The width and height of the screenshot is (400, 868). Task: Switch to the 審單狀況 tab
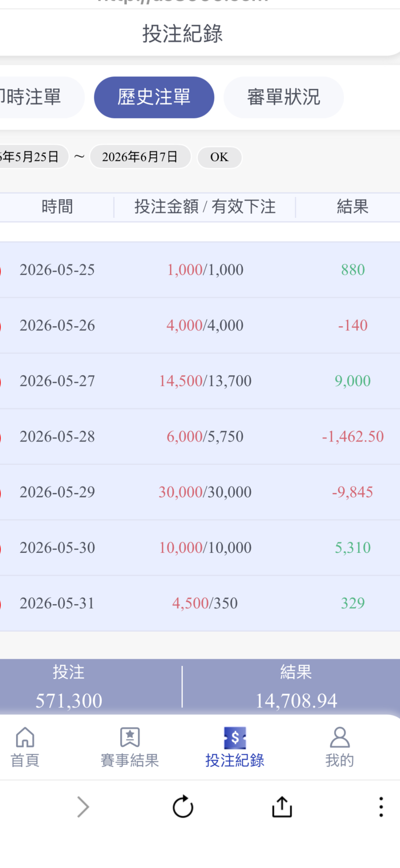point(284,98)
